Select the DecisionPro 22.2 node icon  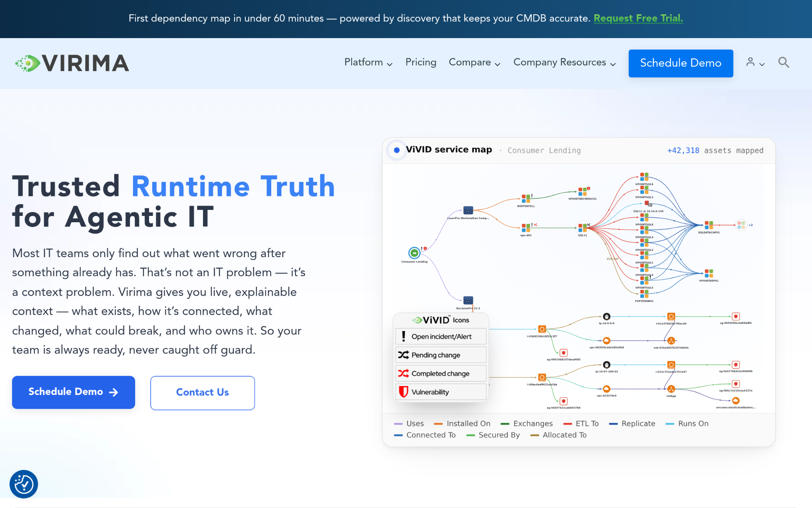(x=468, y=300)
